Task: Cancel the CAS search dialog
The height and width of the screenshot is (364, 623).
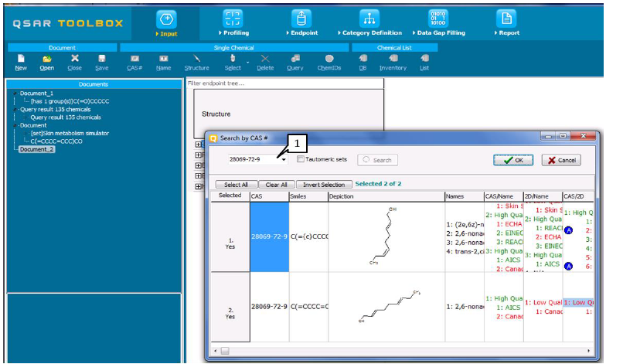Action: point(561,160)
